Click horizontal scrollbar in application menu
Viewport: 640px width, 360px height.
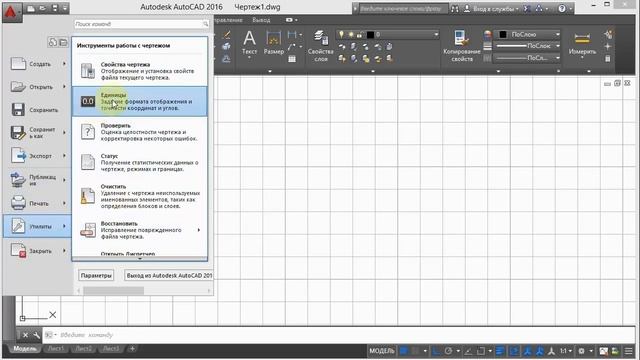tap(113, 291)
